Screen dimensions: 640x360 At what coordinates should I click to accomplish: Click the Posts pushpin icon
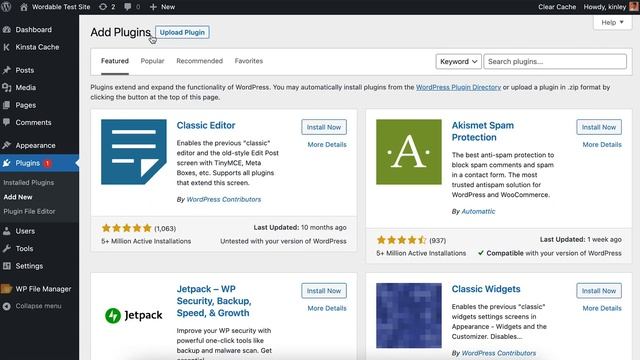[7, 70]
